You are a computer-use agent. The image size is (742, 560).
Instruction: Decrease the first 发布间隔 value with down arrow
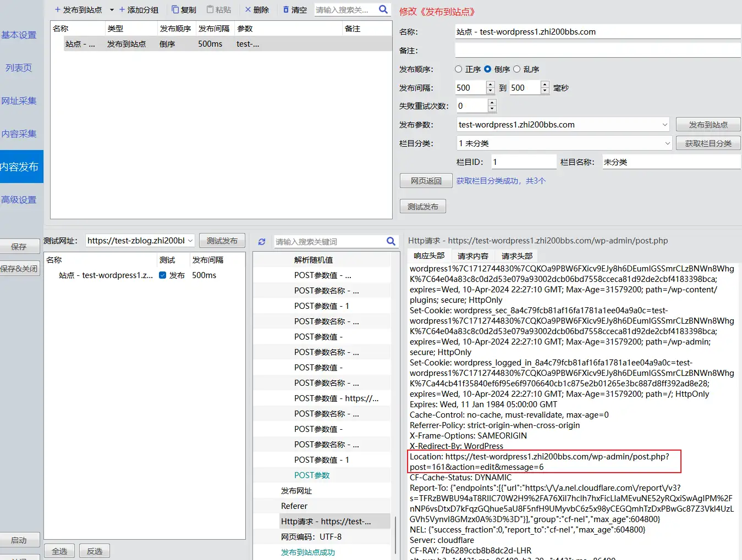click(491, 91)
